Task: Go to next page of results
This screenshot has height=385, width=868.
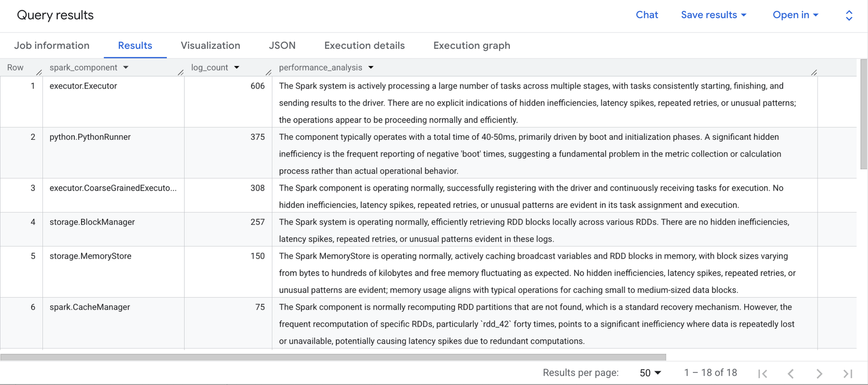Action: coord(819,373)
